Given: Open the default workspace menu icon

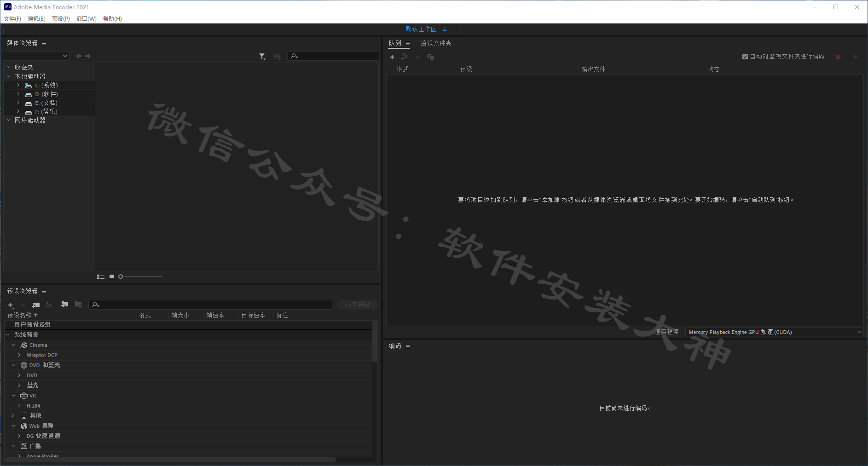Looking at the screenshot, I should click(x=445, y=29).
